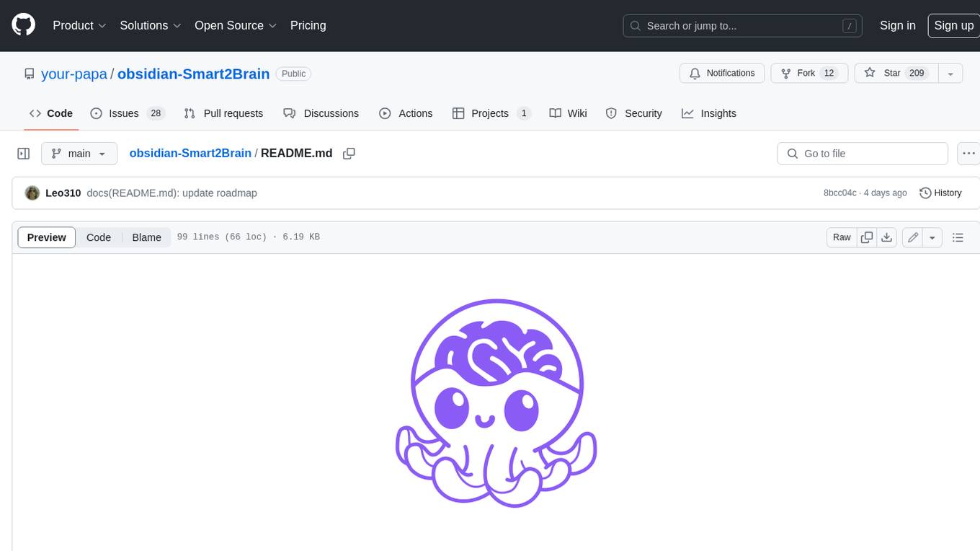Sign in to GitHub

pyautogui.click(x=897, y=25)
